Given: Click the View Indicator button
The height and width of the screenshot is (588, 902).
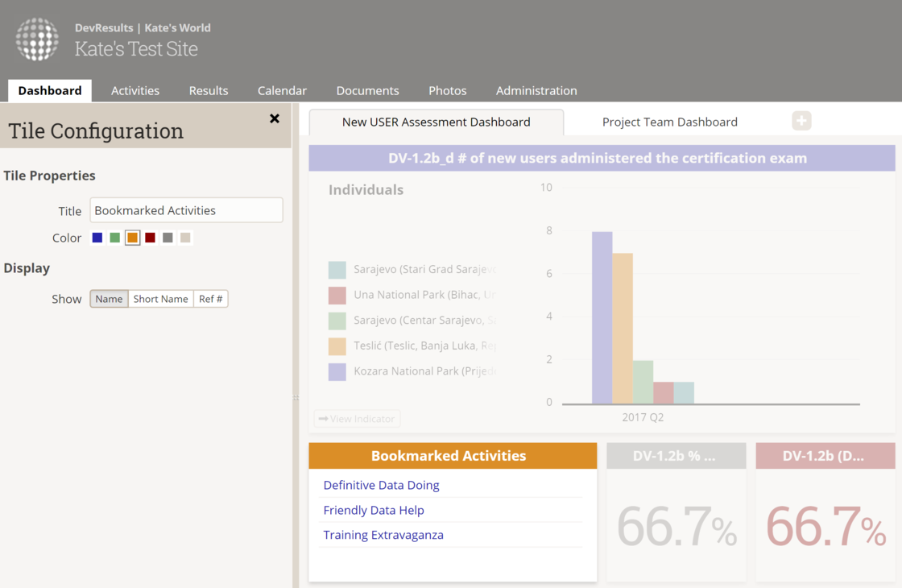Looking at the screenshot, I should coord(357,419).
